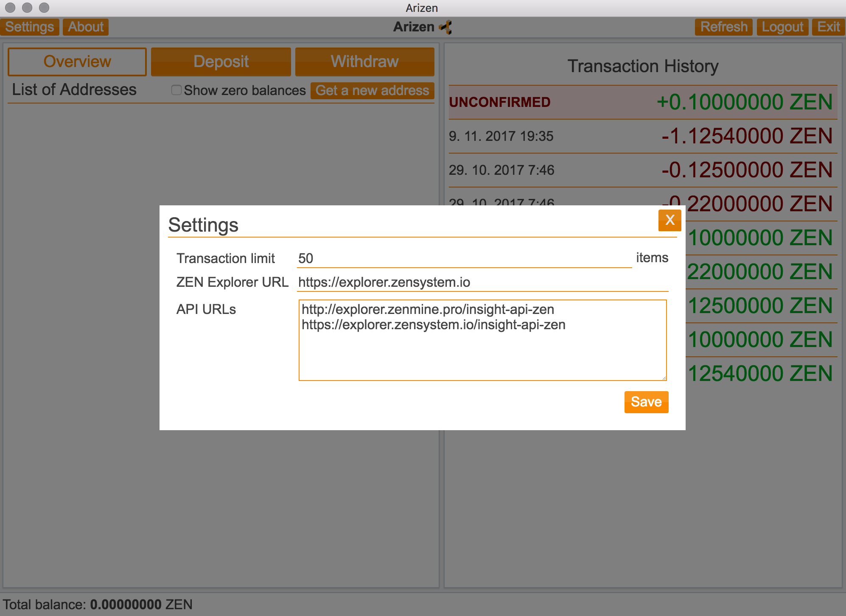Click the Save button in Settings
The image size is (846, 616).
646,401
